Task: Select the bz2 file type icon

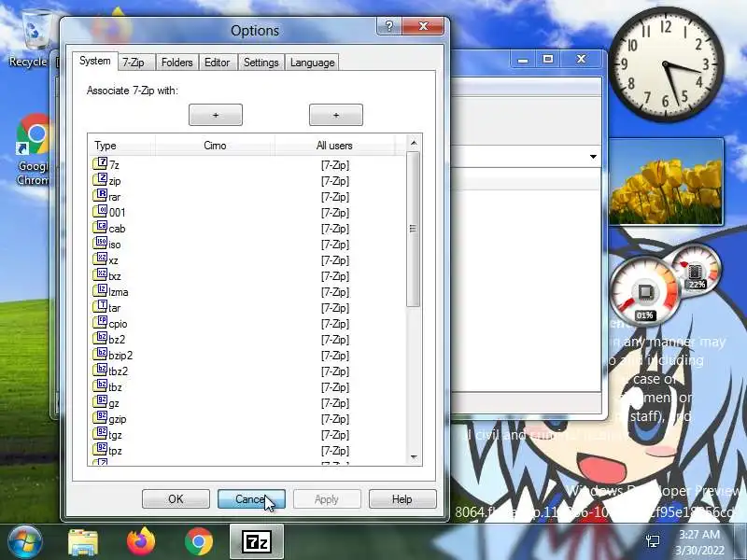Action: [x=100, y=339]
